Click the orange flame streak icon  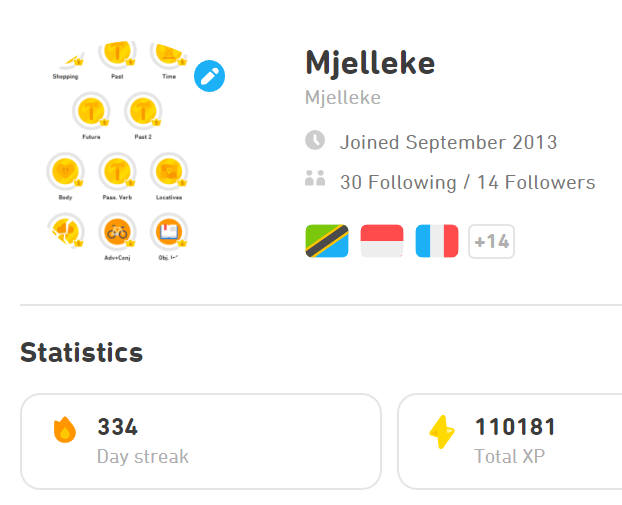[x=65, y=429]
